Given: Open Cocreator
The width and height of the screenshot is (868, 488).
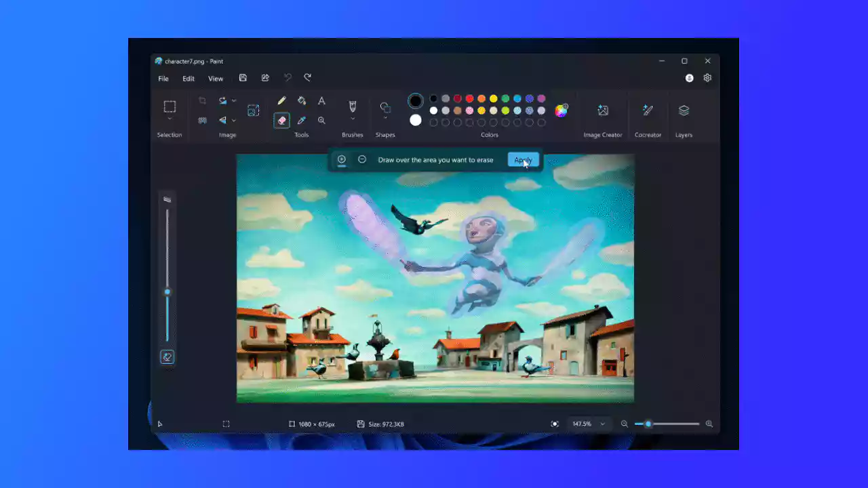Looking at the screenshot, I should 648,110.
